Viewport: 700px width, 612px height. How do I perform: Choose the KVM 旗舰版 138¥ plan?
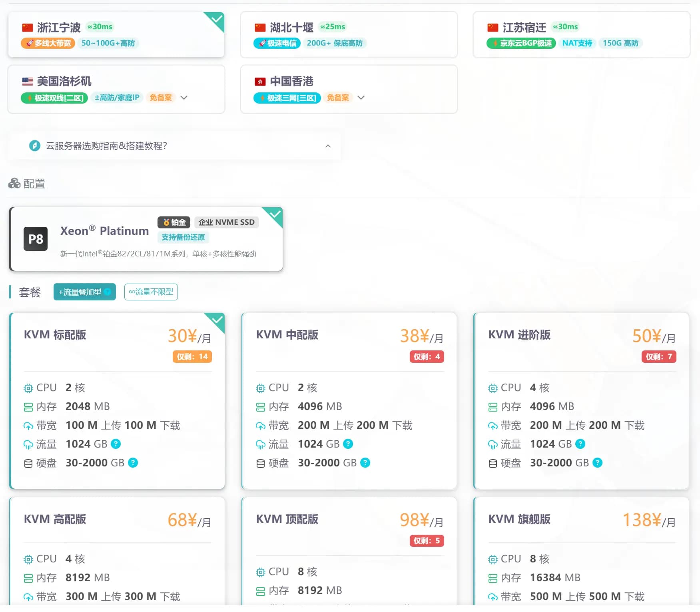click(581, 552)
